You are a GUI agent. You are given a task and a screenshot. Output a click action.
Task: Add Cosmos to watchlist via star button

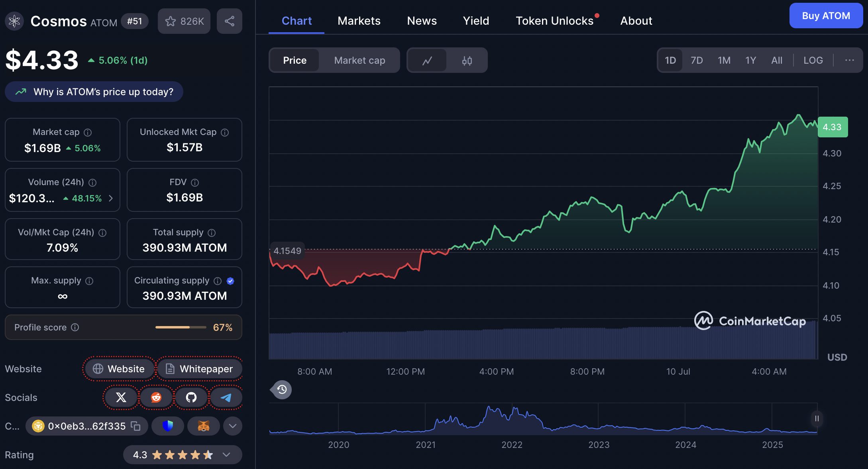(184, 21)
